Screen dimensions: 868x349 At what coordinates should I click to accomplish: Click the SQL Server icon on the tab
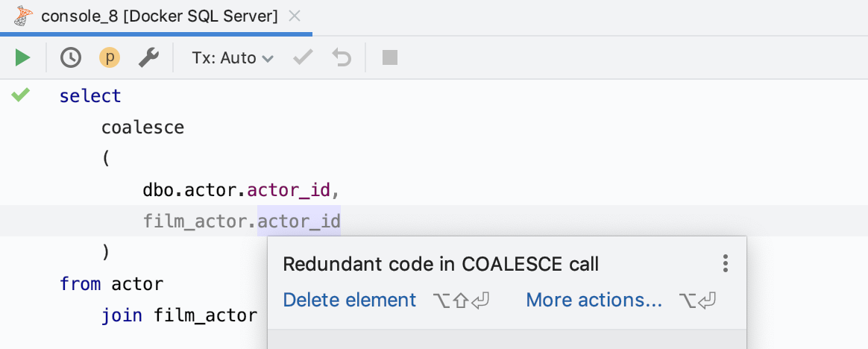(x=23, y=16)
